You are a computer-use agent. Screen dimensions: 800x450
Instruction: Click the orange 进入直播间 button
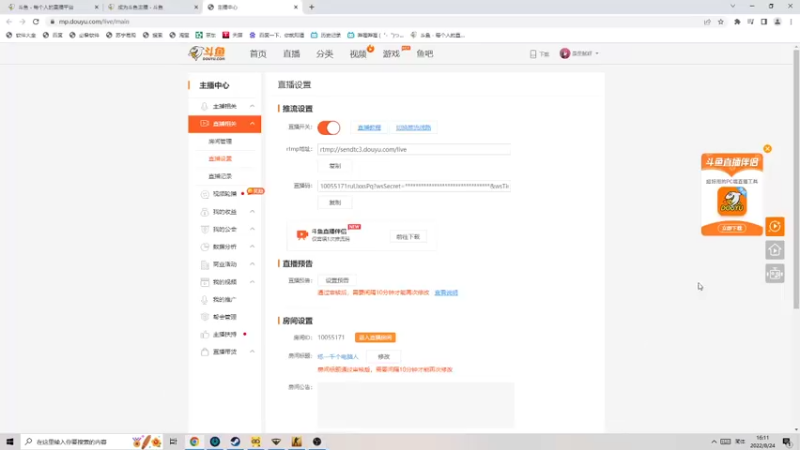375,338
